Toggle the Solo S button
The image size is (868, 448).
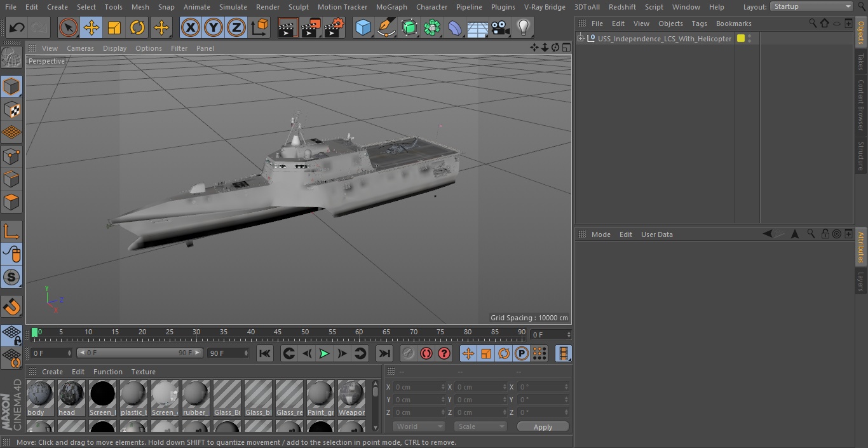tap(11, 277)
